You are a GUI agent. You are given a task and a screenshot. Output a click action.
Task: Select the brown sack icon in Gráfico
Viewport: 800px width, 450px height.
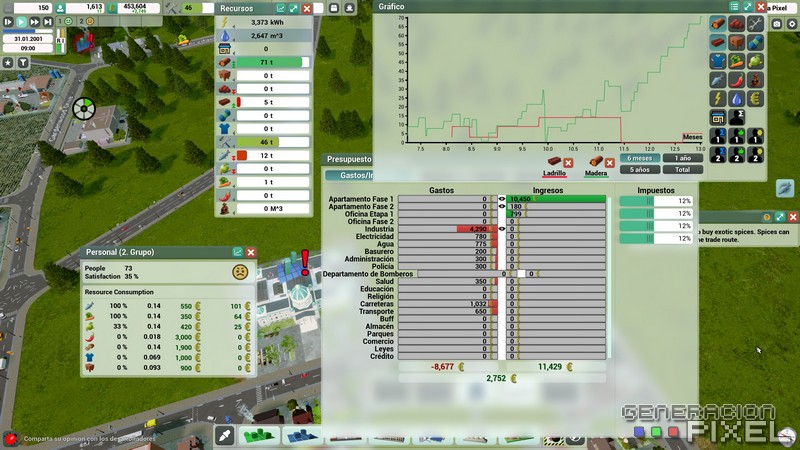(756, 80)
